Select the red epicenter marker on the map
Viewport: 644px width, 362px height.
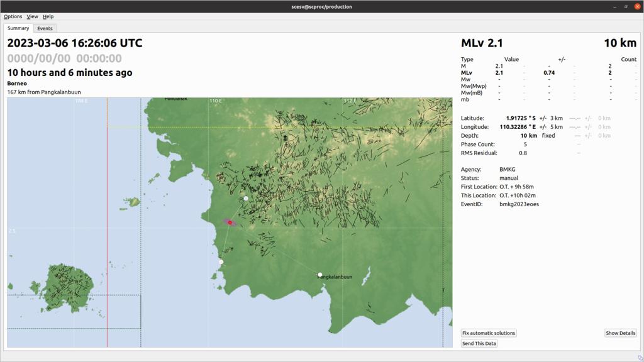pyautogui.click(x=230, y=222)
